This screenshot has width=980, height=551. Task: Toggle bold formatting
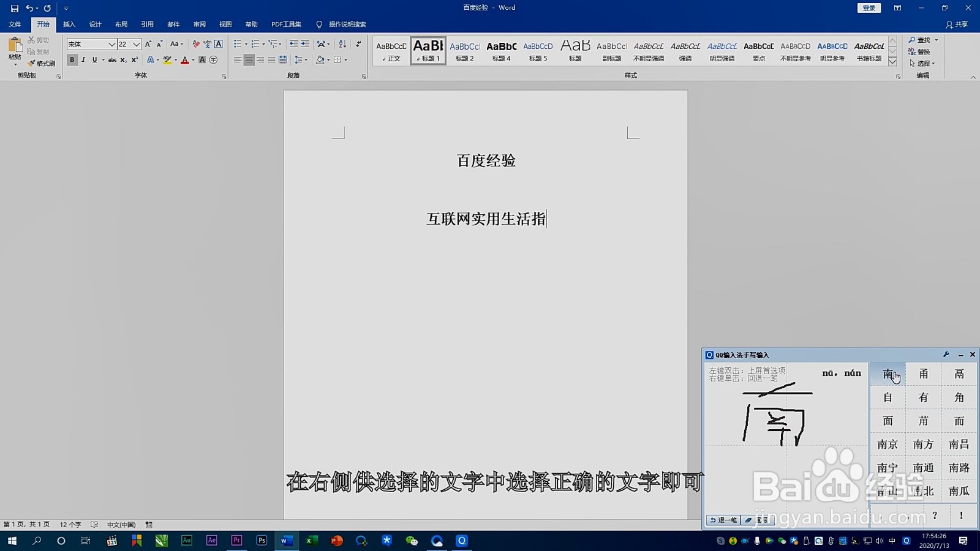click(72, 60)
